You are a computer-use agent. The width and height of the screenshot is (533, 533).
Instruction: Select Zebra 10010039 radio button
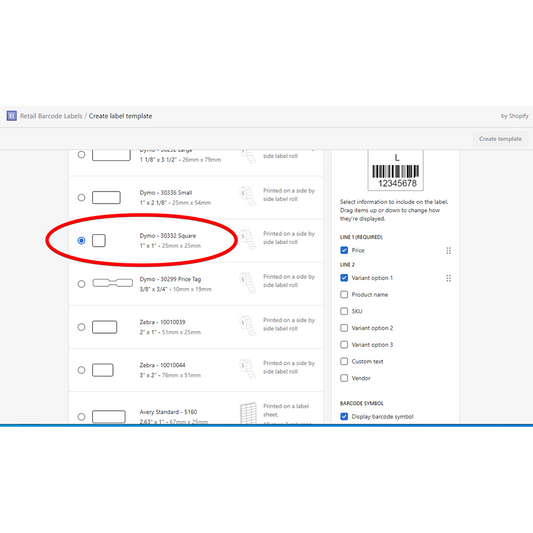click(x=81, y=327)
